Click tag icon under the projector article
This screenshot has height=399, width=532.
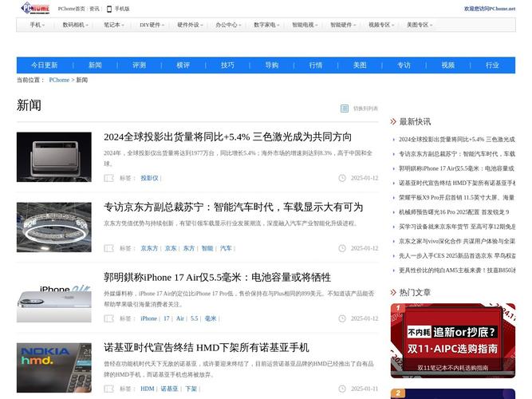coord(108,178)
